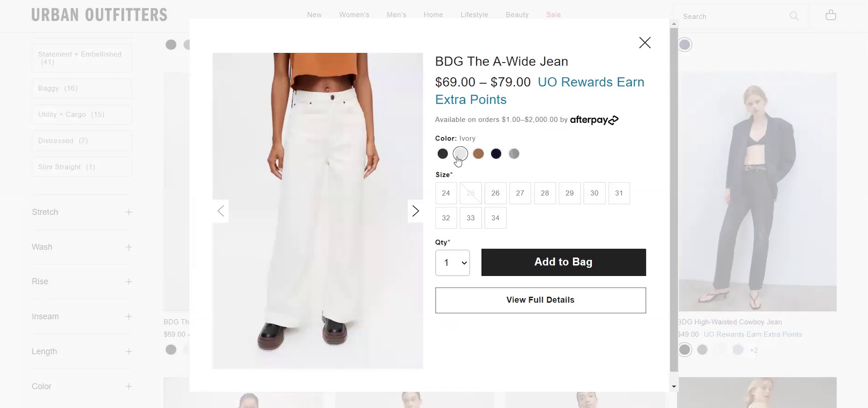Click the Urban Outfitters logo
This screenshot has height=408, width=868.
coord(100,15)
